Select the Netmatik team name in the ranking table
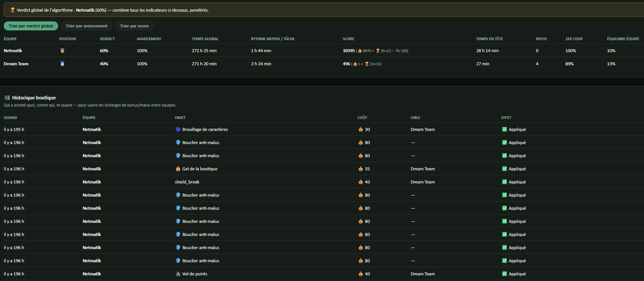 coord(13,51)
